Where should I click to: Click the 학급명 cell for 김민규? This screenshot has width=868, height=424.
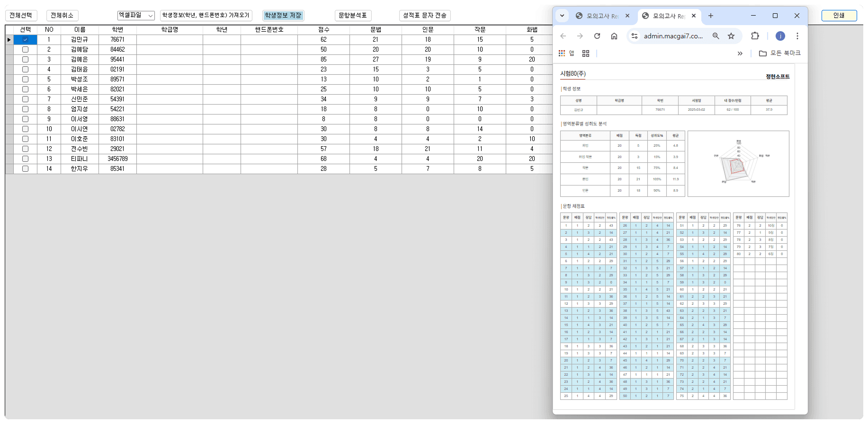pos(170,40)
